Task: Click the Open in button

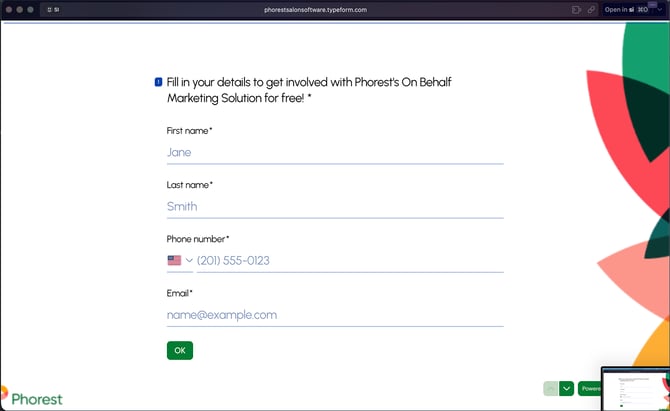Action: [x=626, y=9]
